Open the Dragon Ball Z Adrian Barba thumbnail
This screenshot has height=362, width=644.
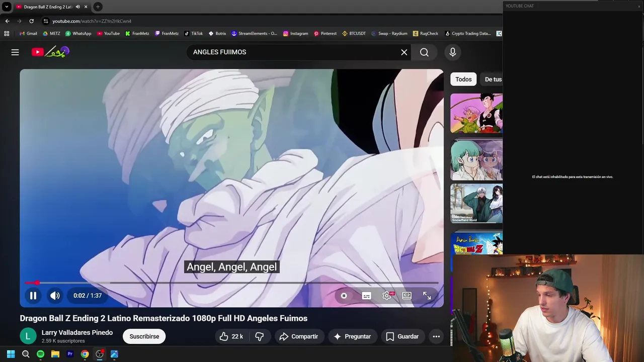476,244
